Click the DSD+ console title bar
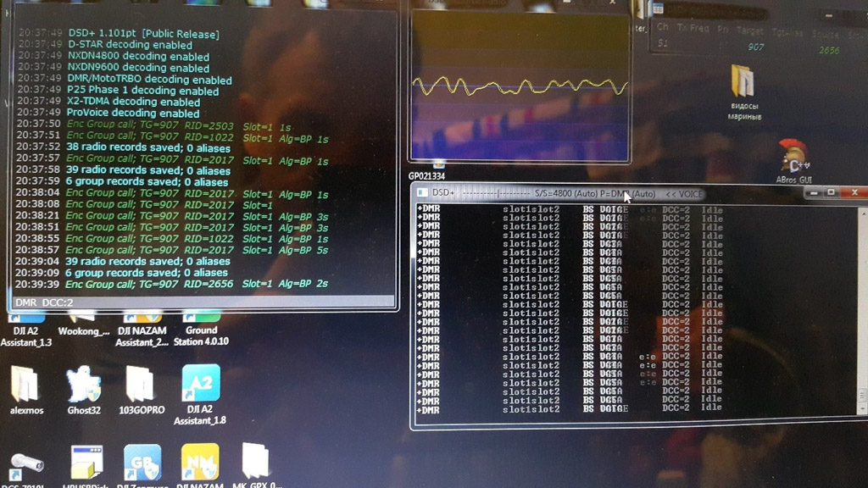This screenshot has width=868, height=488. [609, 193]
